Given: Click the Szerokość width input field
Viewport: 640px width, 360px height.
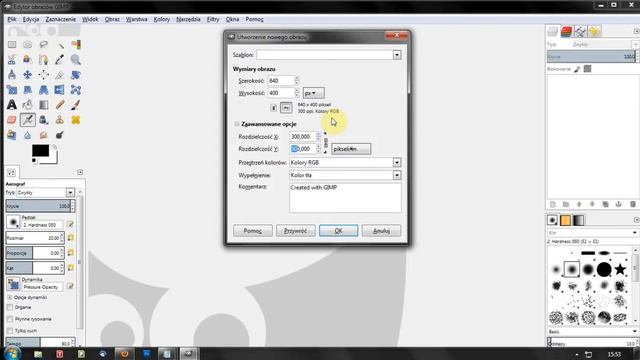Looking at the screenshot, I should [281, 81].
